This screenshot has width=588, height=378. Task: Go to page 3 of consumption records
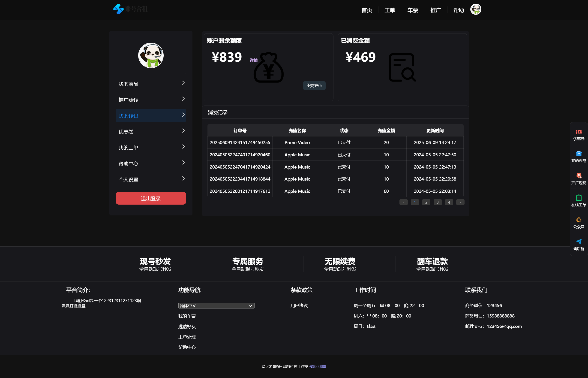[x=437, y=202]
